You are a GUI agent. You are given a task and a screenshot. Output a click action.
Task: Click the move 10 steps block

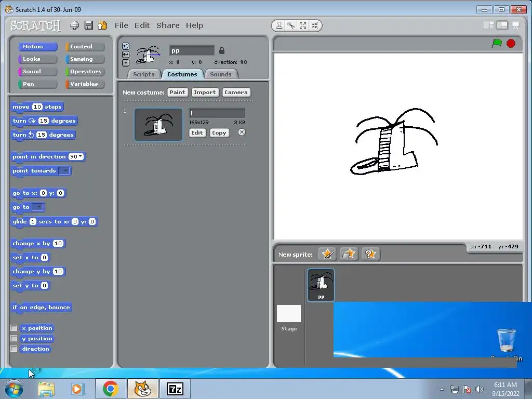pos(37,107)
